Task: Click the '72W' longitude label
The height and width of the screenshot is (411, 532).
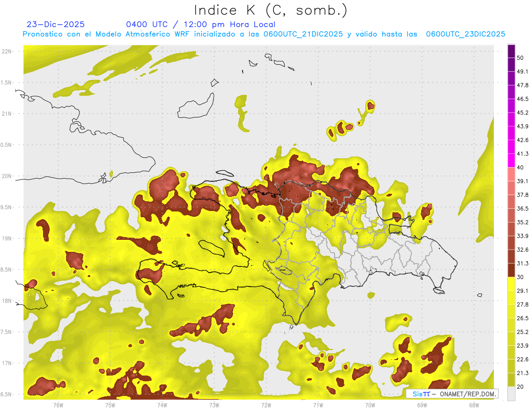Action: pyautogui.click(x=266, y=405)
